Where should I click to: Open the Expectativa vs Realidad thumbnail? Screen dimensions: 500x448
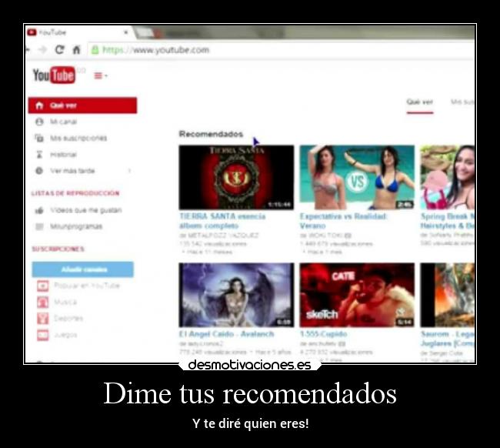[357, 177]
